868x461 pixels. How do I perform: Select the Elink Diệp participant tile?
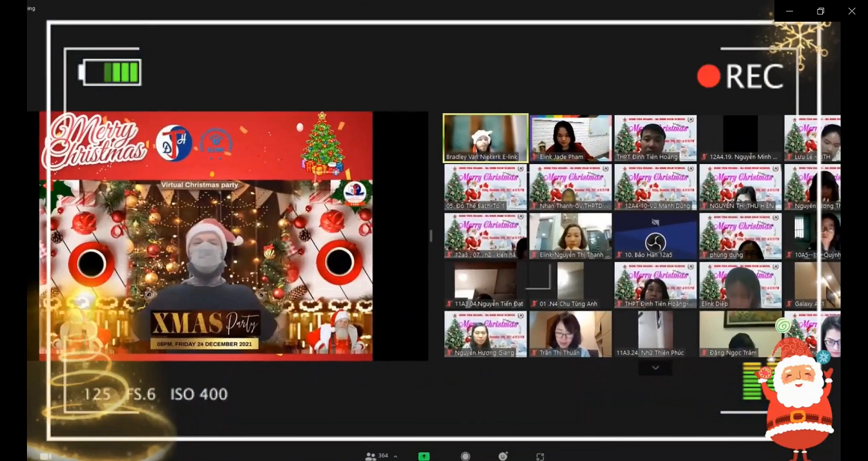point(740,285)
